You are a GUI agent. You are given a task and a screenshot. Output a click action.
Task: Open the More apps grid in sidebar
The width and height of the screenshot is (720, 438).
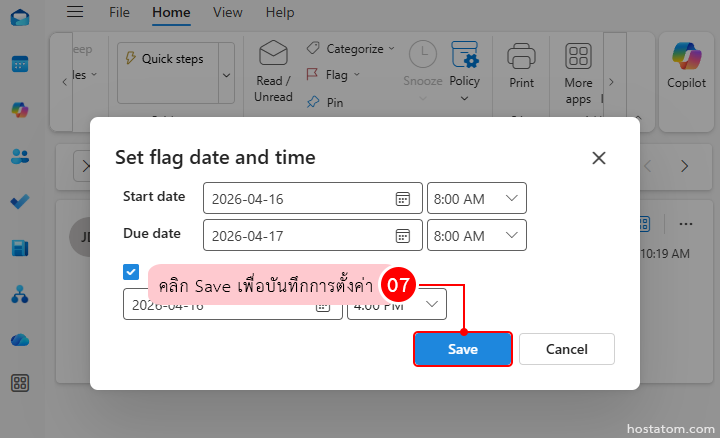(x=20, y=383)
